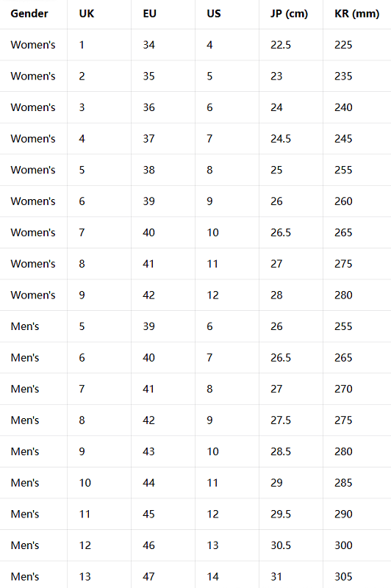Click Women's row with EU 38
This screenshot has height=588, width=391.
pos(195,170)
